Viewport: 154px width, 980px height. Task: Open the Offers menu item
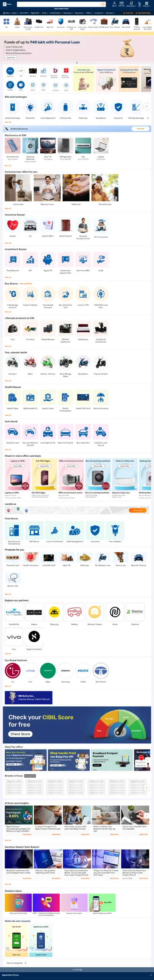(89, 13)
